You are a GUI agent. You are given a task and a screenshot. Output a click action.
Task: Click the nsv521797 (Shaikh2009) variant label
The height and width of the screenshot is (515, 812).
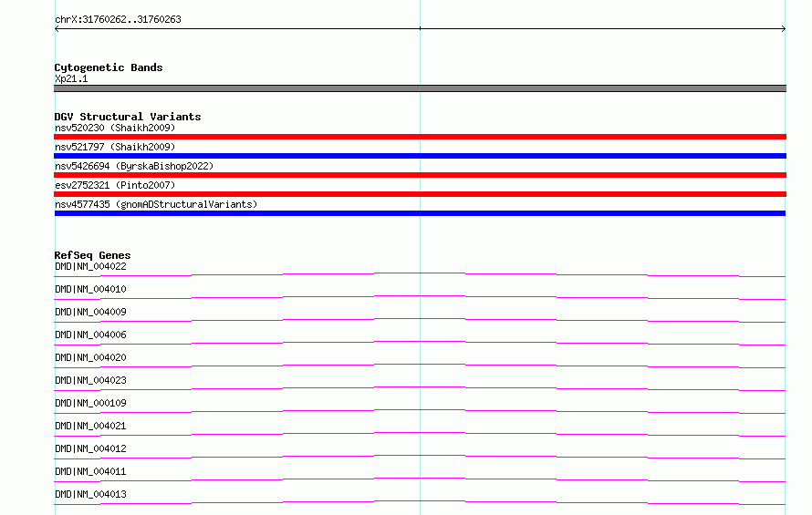coord(115,147)
